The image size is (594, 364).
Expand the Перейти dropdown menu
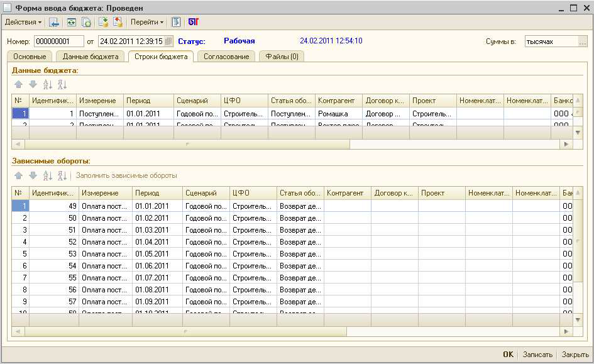point(147,22)
